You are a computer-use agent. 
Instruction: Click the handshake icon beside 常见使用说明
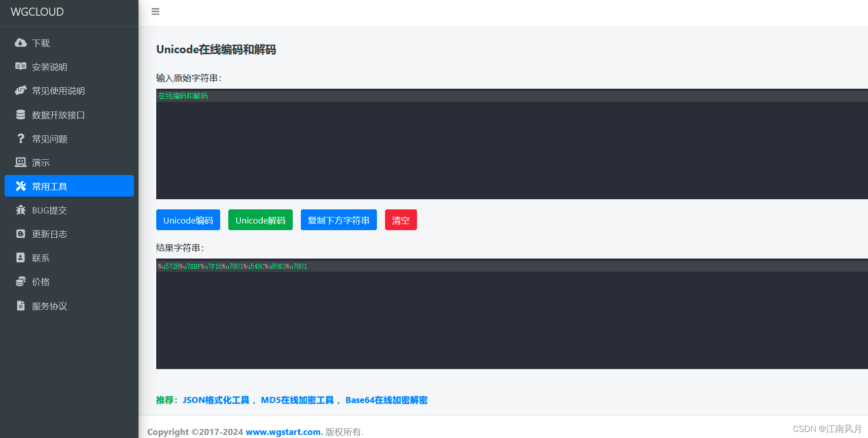[21, 90]
